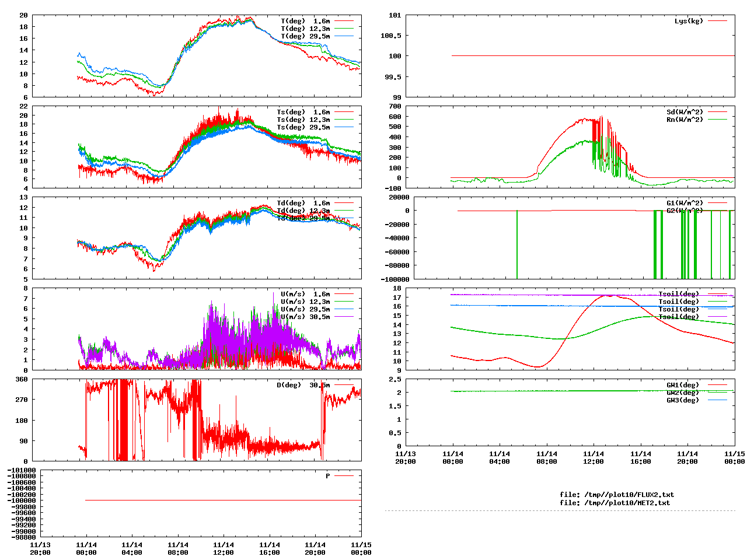
Task: Select the Td(deg) 12.3m legend label
Action: pyautogui.click(x=303, y=211)
